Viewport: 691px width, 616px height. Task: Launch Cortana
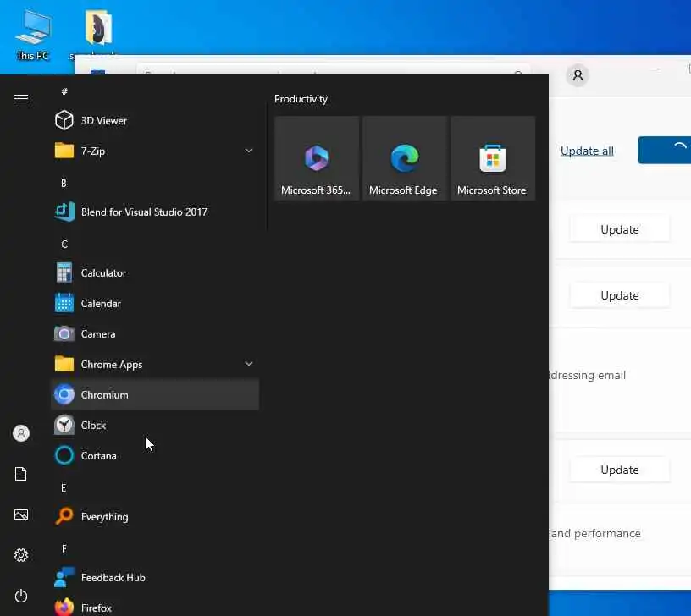[155, 455]
